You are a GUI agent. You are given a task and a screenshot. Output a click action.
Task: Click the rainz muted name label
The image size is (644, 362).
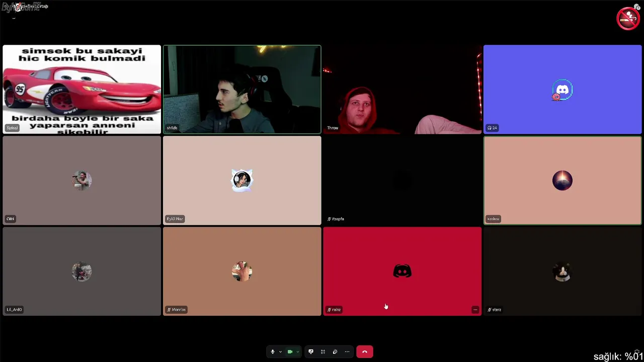tap(334, 310)
